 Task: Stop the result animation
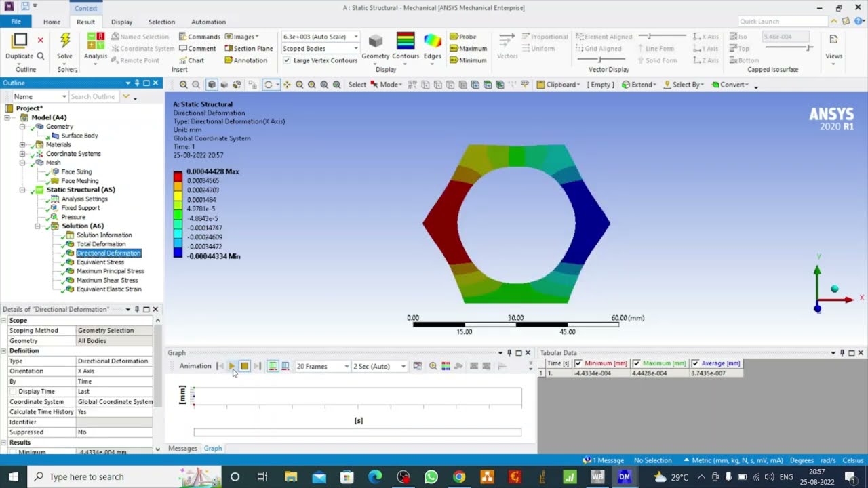[x=245, y=366]
